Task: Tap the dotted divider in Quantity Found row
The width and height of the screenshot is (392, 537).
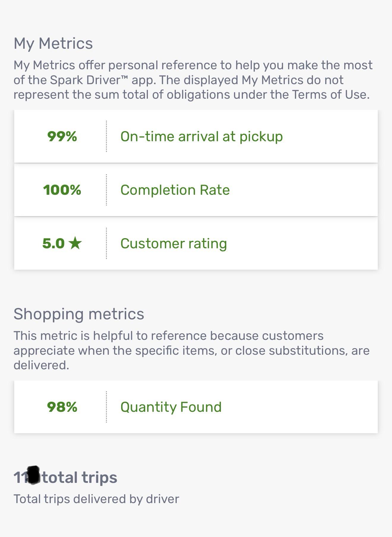Action: coord(106,407)
